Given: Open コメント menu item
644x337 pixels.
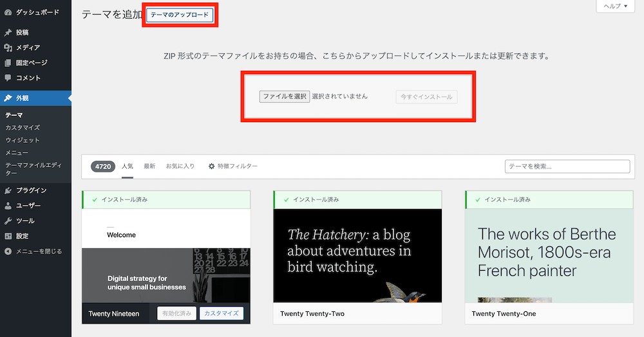Looking at the screenshot, I should [35, 78].
